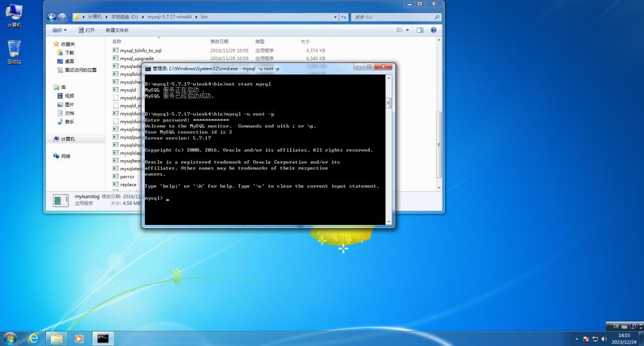Open network tray icon
The image size is (644, 346).
pyautogui.click(x=595, y=339)
